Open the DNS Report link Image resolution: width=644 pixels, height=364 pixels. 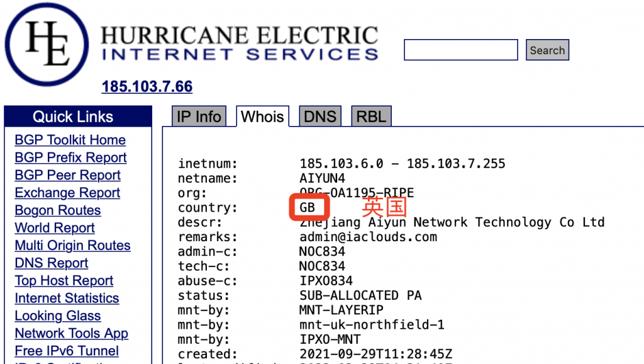52,263
